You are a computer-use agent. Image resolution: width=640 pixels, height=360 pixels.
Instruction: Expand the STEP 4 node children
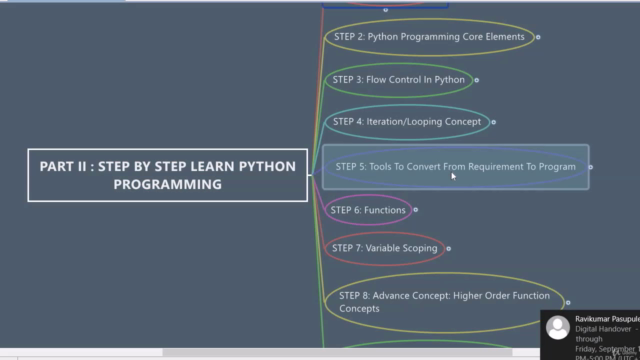click(x=493, y=122)
